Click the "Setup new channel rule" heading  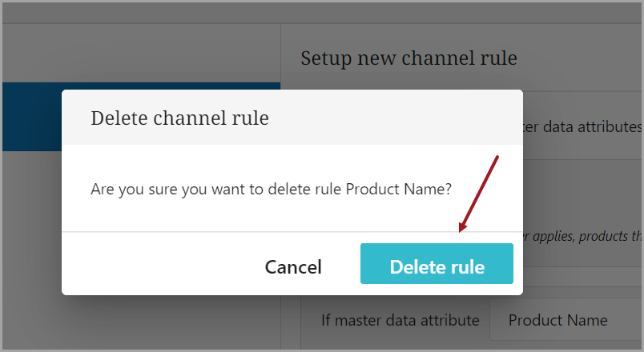point(409,58)
